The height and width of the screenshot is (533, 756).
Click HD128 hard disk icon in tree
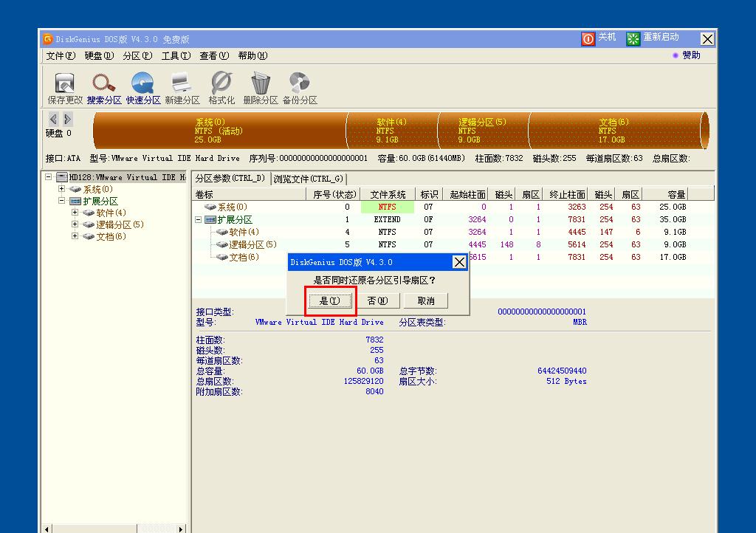pos(62,177)
